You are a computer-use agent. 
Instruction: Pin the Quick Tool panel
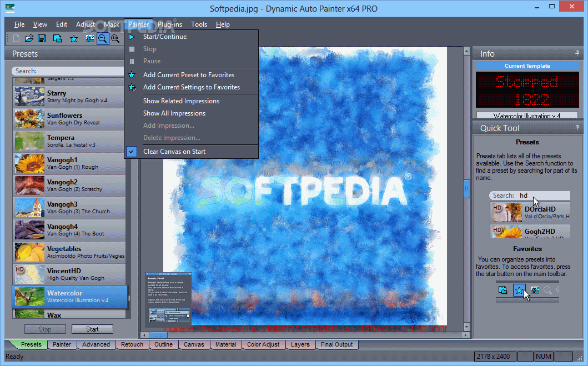pos(577,128)
